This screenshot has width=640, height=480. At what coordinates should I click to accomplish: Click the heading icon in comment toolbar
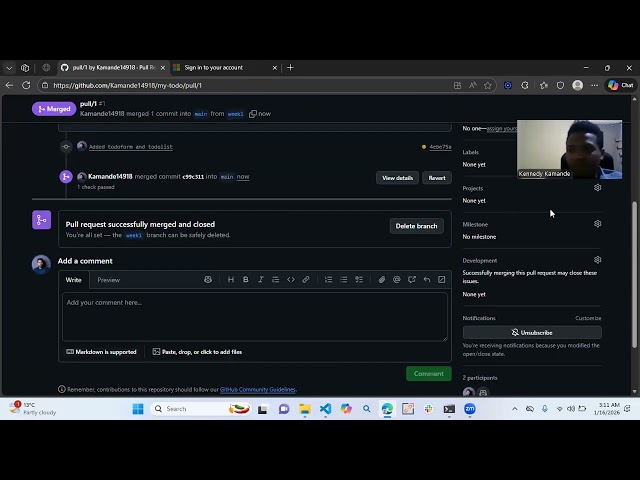(231, 280)
